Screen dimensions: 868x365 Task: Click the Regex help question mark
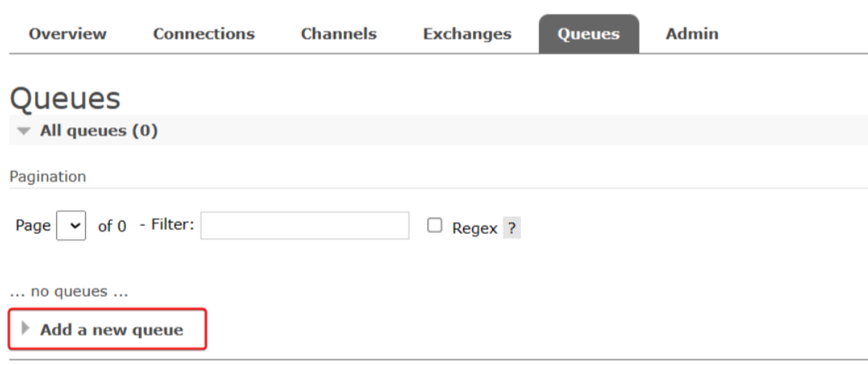pos(511,228)
